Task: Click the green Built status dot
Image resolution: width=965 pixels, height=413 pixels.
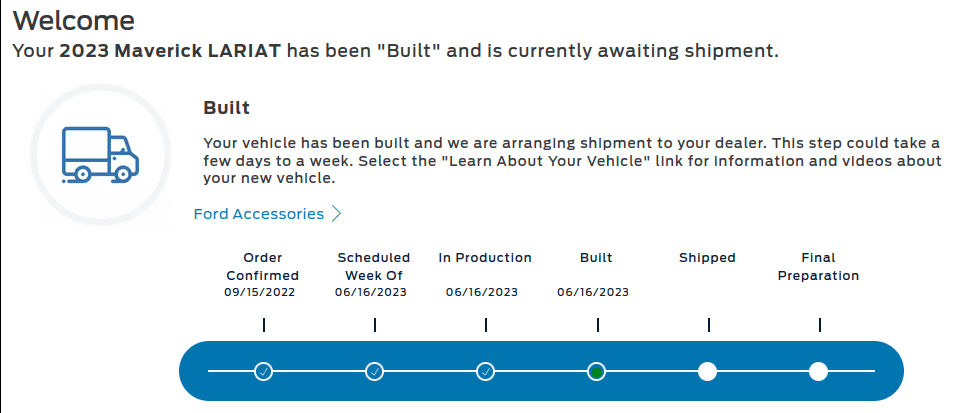Action: pyautogui.click(x=596, y=372)
